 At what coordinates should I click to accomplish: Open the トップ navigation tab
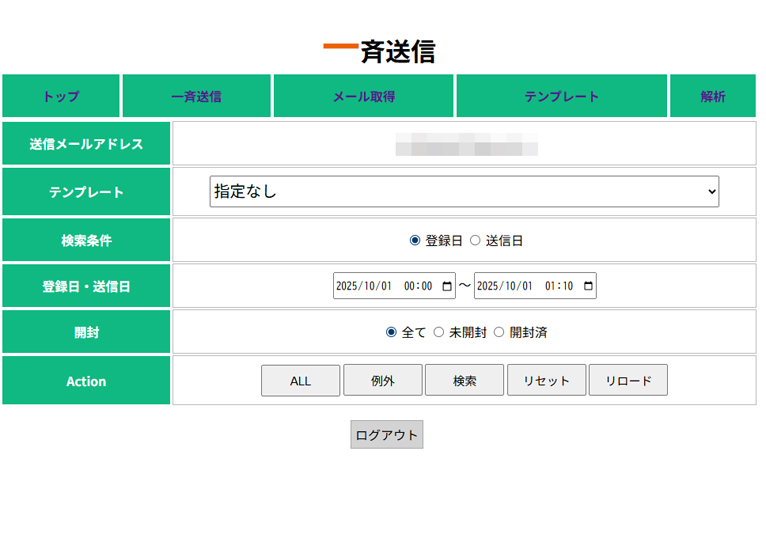click(x=61, y=97)
